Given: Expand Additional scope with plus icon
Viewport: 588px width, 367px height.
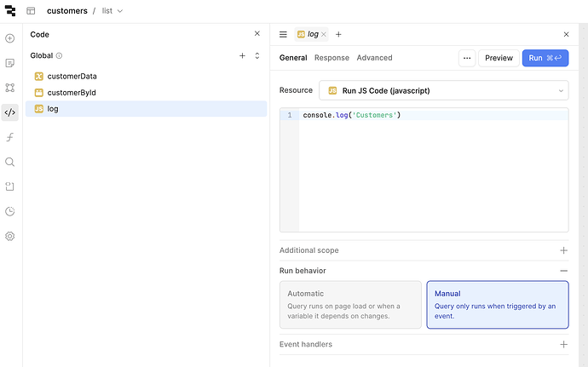Looking at the screenshot, I should (x=563, y=250).
